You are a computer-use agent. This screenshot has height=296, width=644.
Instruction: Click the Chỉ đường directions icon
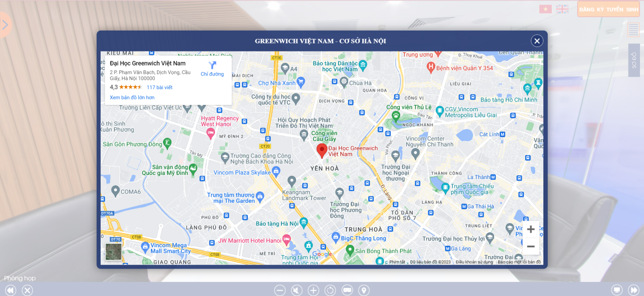(x=212, y=66)
